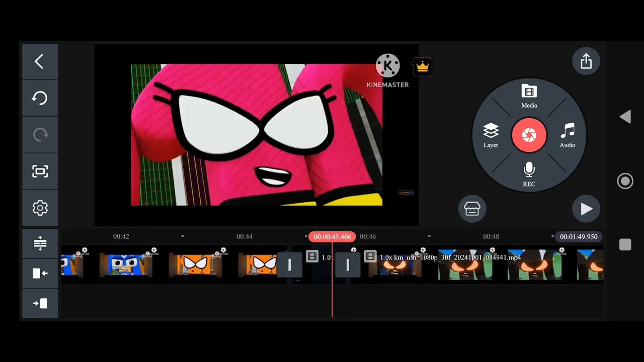Select the transition handle left of playhead
644x362 pixels.
[x=289, y=264]
